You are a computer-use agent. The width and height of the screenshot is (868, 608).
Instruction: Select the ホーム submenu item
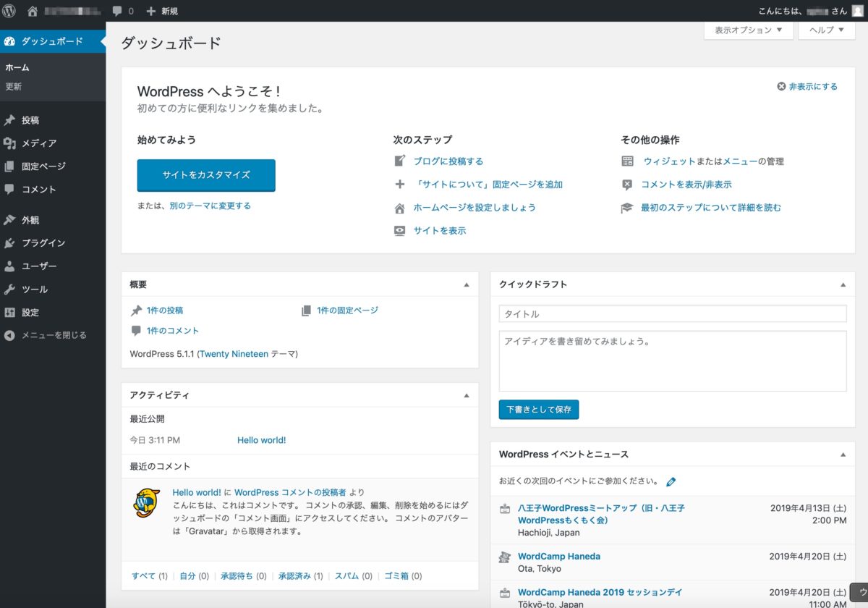pos(17,68)
